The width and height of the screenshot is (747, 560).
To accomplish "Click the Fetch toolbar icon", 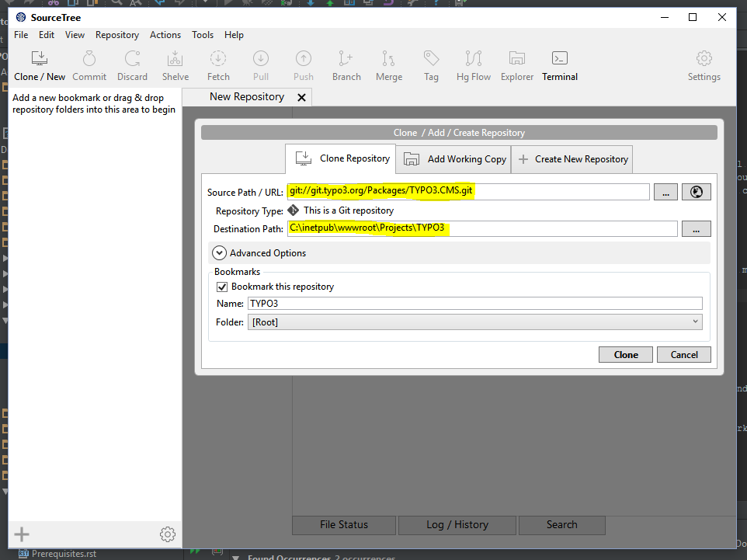I will (218, 58).
